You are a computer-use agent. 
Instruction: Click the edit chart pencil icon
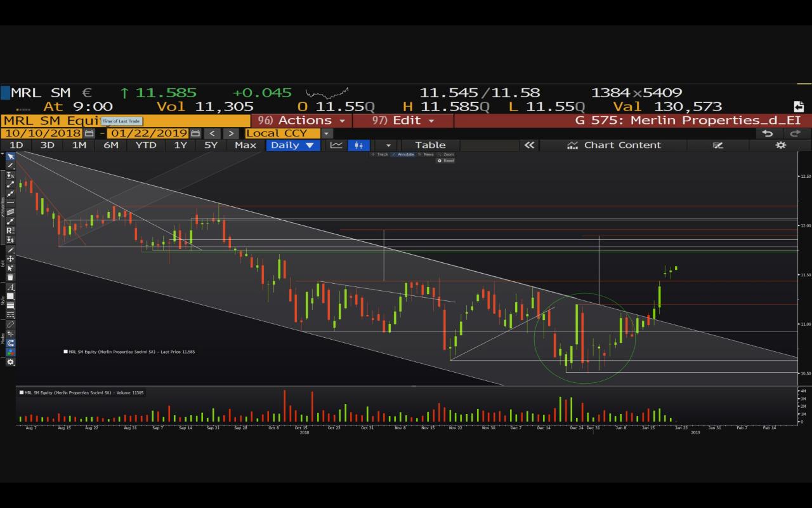[x=717, y=145]
